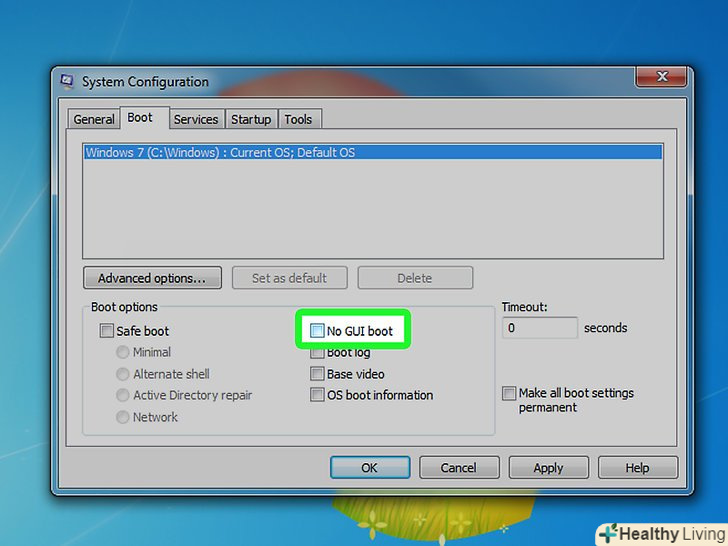This screenshot has height=546, width=728.
Task: Confirm with the OK button
Action: pyautogui.click(x=370, y=468)
